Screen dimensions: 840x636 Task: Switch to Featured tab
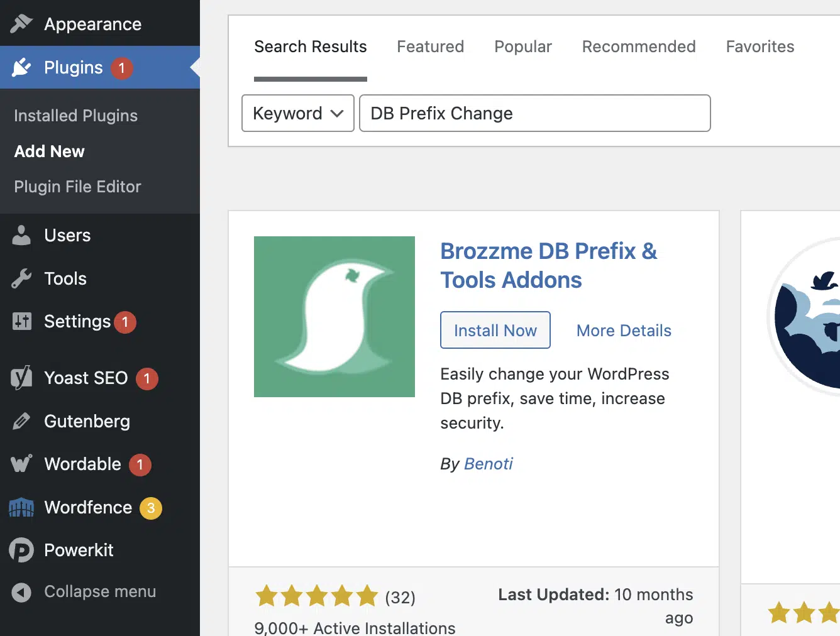(x=430, y=47)
